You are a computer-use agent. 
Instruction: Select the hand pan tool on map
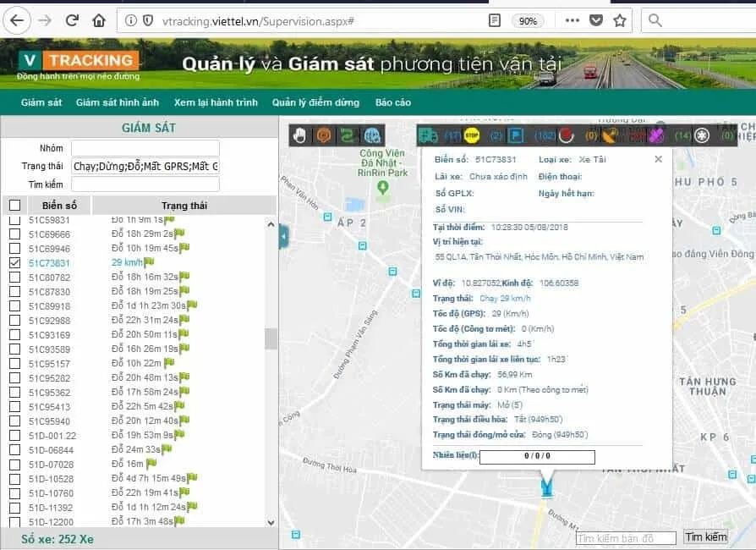tap(300, 135)
